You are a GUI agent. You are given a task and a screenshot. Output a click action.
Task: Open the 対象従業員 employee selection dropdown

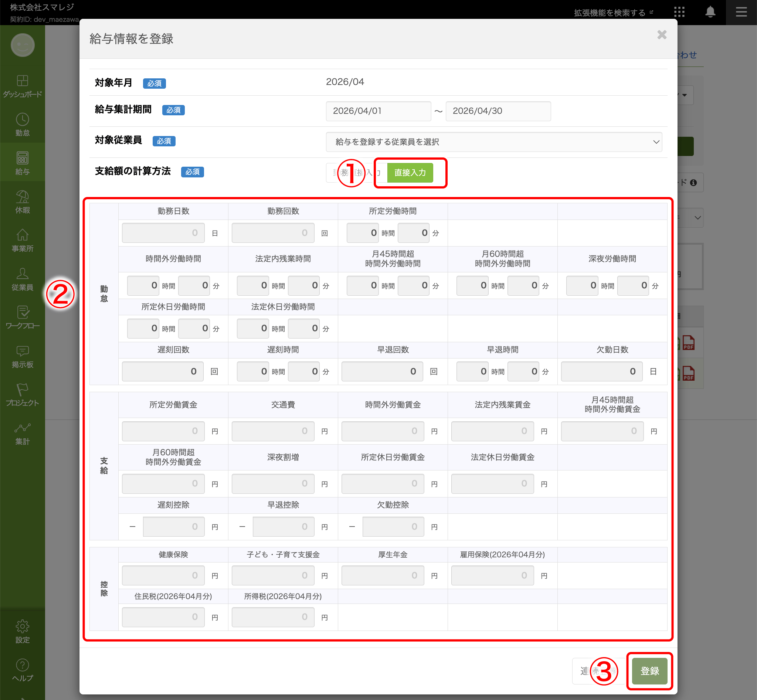click(494, 142)
